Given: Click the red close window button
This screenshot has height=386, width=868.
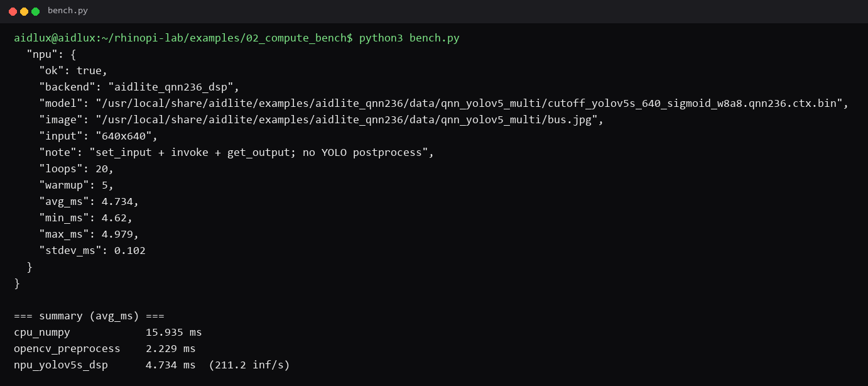Looking at the screenshot, I should (13, 11).
